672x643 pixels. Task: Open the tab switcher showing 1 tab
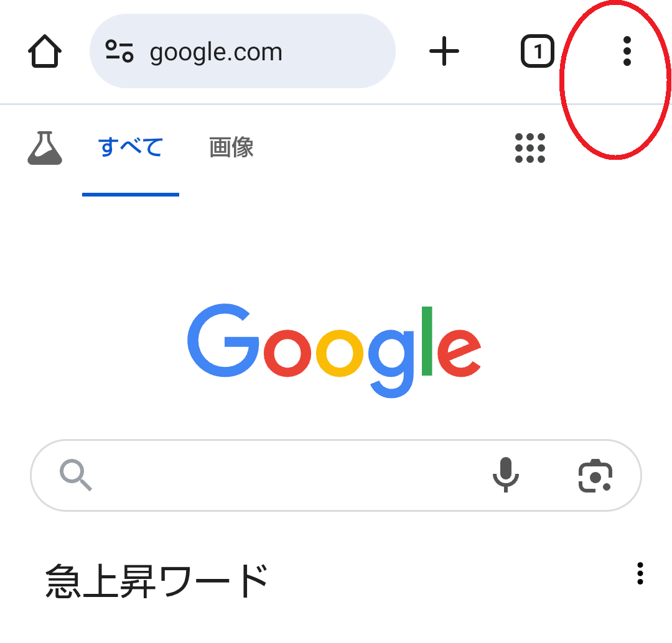click(538, 52)
